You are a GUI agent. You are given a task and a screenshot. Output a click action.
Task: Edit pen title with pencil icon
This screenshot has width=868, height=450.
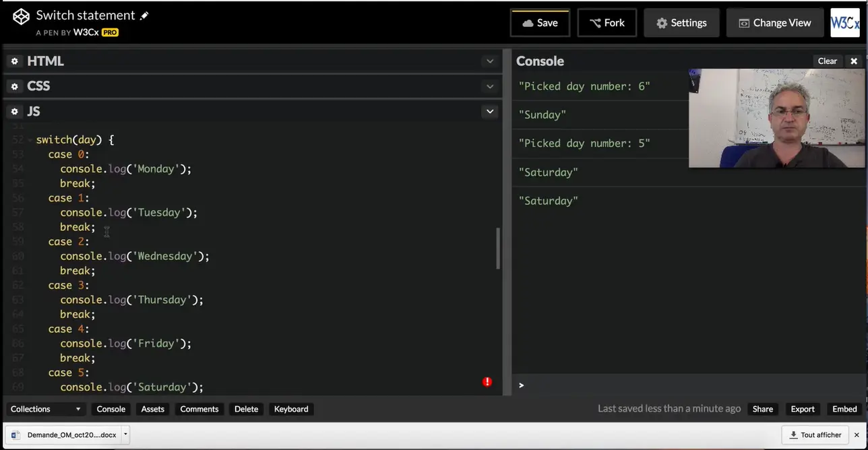[144, 15]
